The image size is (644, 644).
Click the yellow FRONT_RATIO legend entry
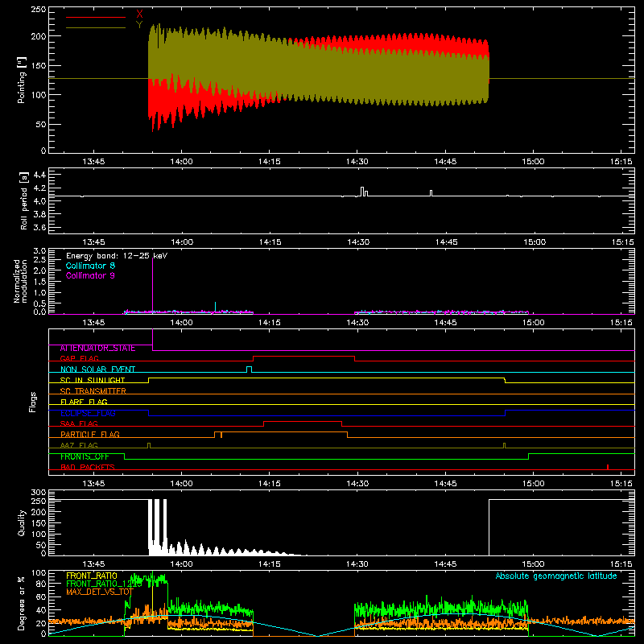click(92, 576)
